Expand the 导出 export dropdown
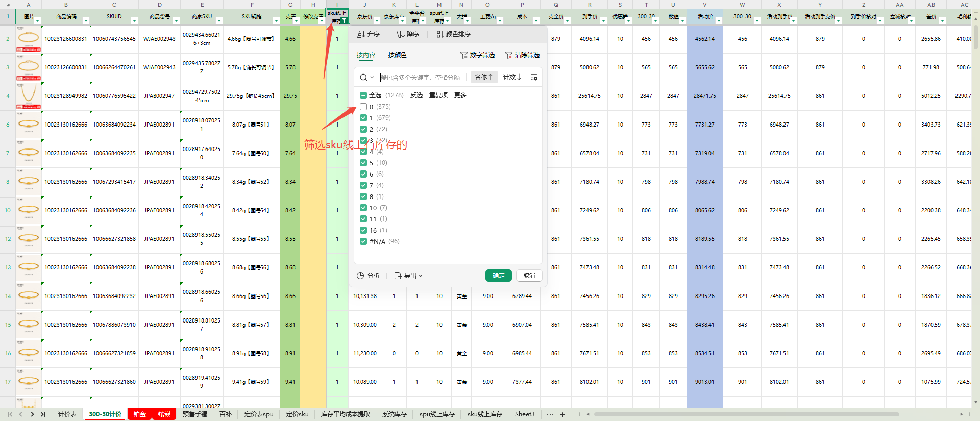The image size is (980, 421). click(x=408, y=276)
